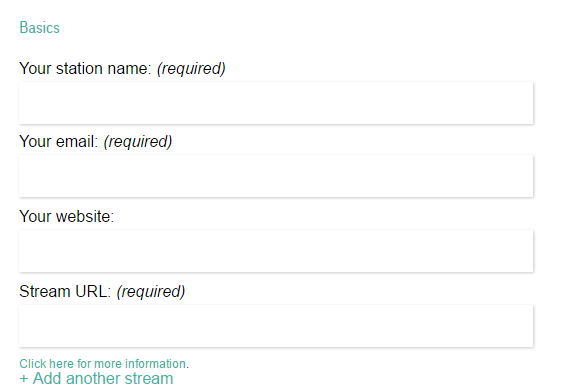Click the (required) note beside station name

191,69
